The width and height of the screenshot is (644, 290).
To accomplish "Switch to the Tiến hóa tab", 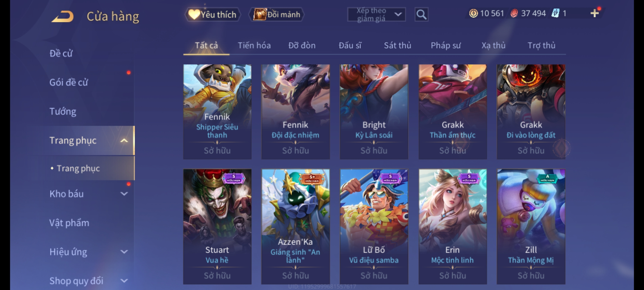I will coord(254,45).
